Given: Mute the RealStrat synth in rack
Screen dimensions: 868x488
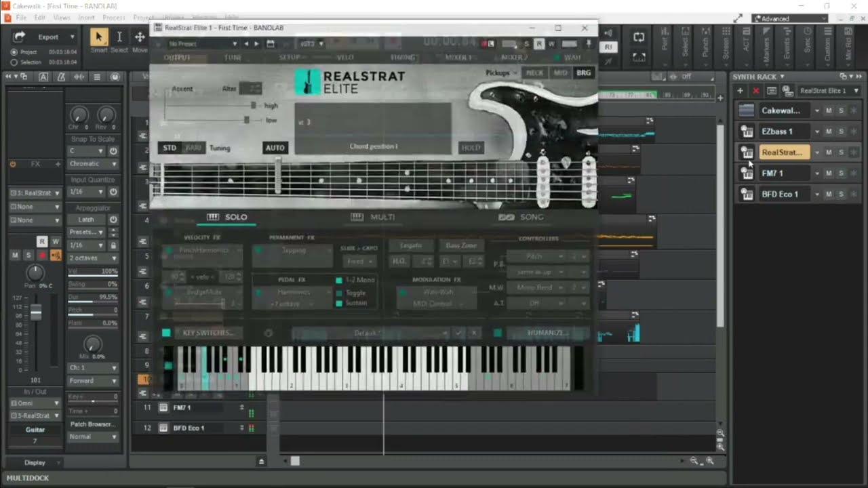Looking at the screenshot, I should pos(828,152).
